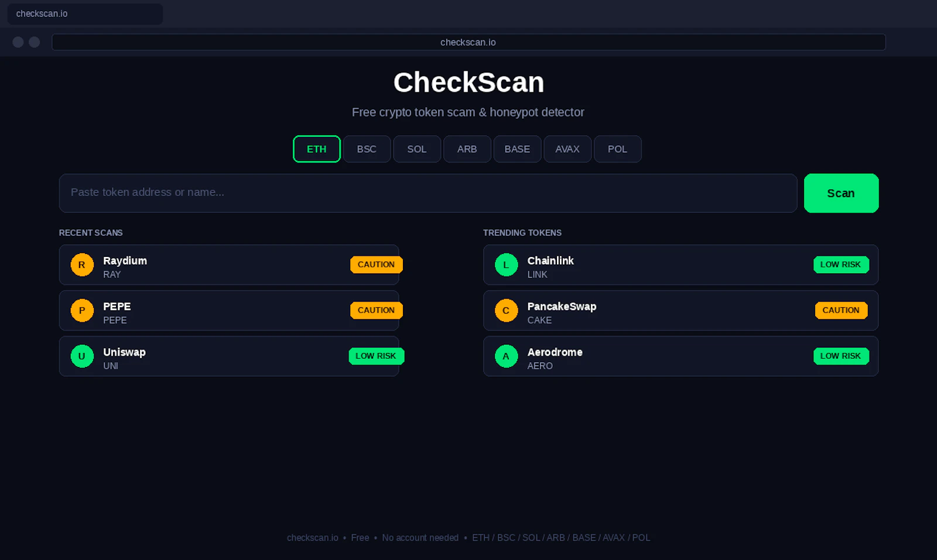Click the browser address bar
Viewport: 937px width, 560px height.
coord(468,42)
